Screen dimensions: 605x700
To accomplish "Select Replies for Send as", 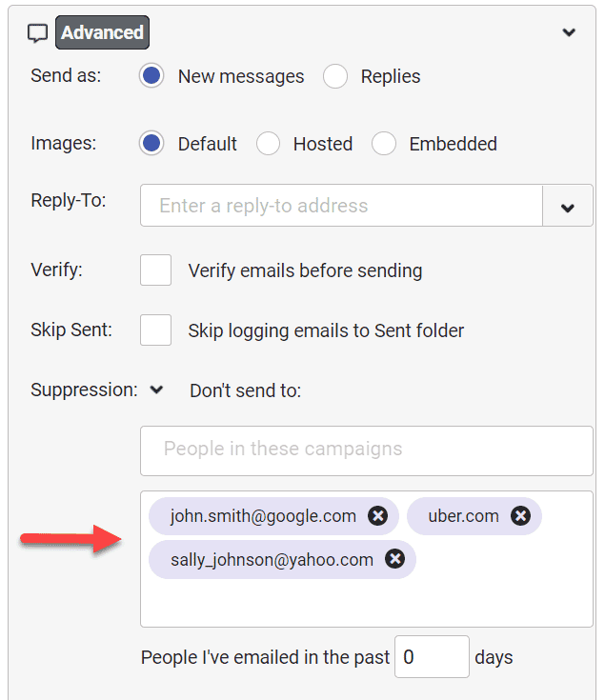I will [x=335, y=77].
